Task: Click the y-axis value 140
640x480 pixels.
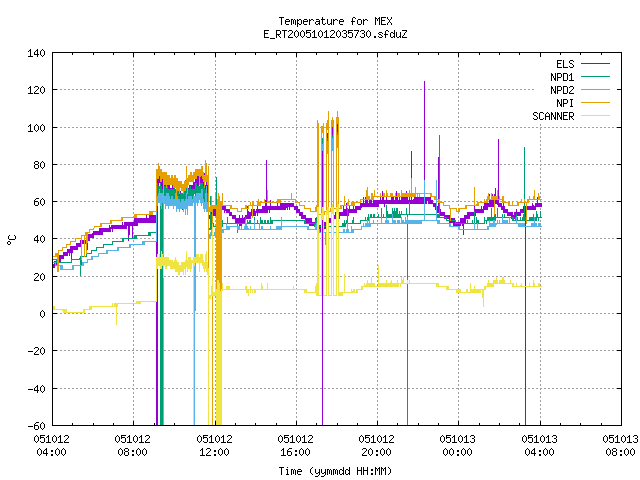Action: click(x=36, y=53)
